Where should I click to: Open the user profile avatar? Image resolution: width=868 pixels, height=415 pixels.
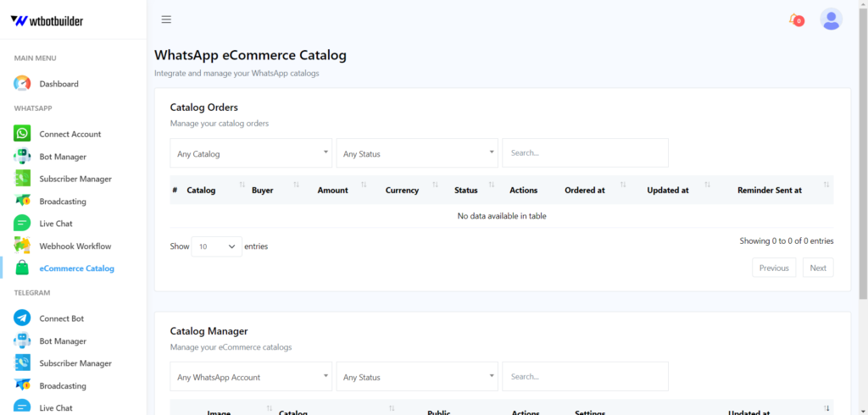831,19
